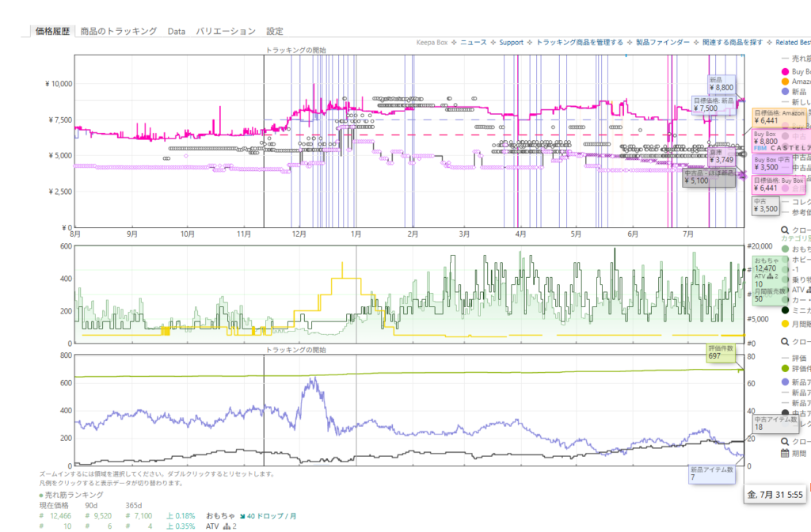Click the magnifier icon below the sales rank legend
Image resolution: width=811 pixels, height=532 pixels.
tap(785, 342)
